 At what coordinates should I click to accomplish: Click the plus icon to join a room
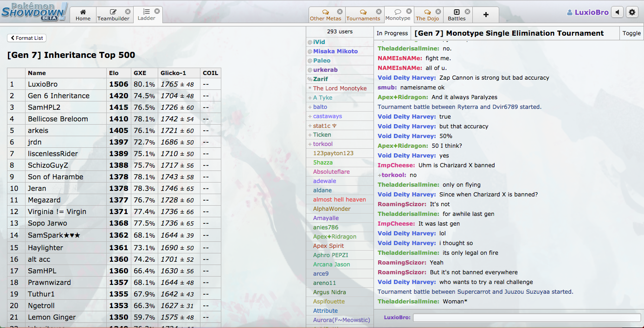pyautogui.click(x=486, y=15)
